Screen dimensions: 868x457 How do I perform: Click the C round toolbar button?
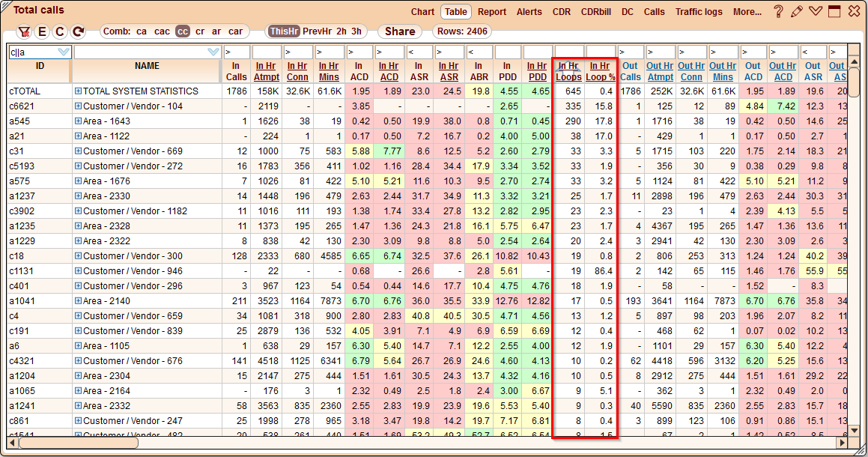60,32
